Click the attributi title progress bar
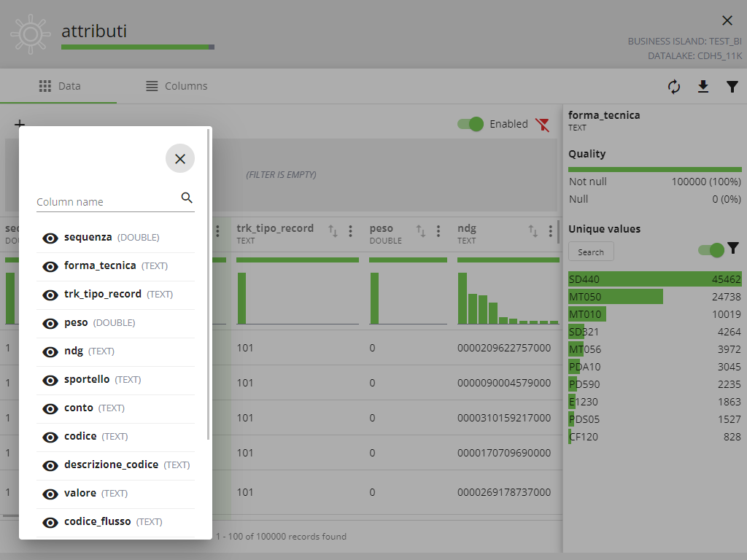 [138, 47]
